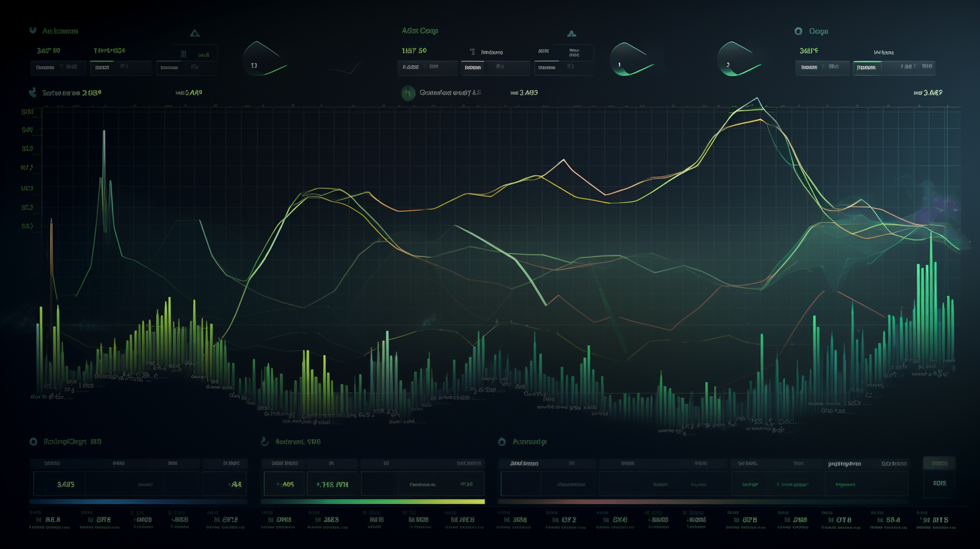
Task: Click the shield icon beside the top-left panel heading
Action: (x=32, y=31)
